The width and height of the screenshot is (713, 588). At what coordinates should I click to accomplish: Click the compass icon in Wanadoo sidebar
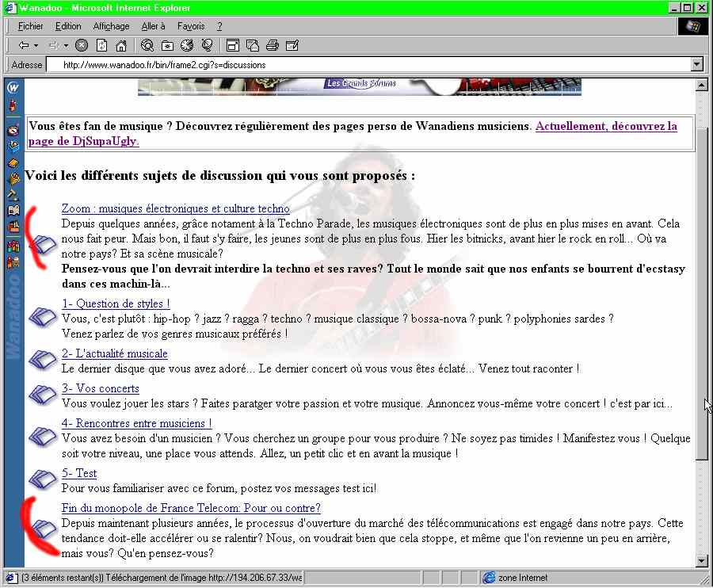[13, 131]
